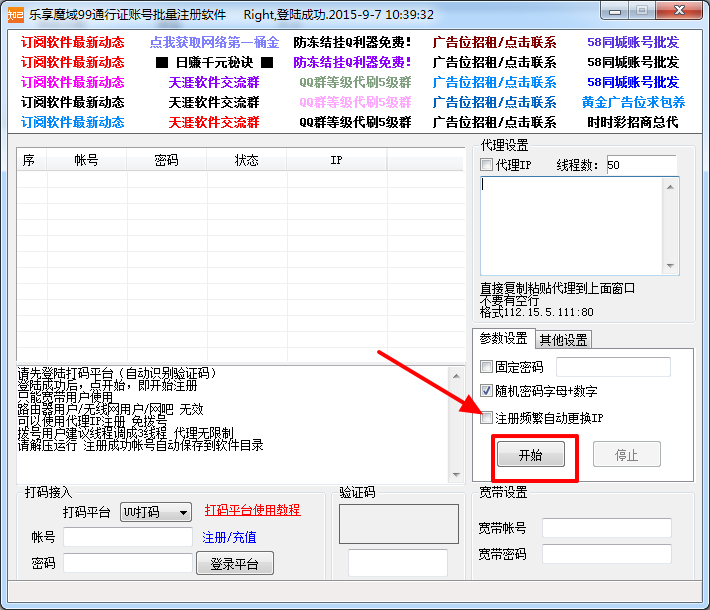710x610 pixels.
Task: Click black 天涯软件交流群 link
Action: [x=214, y=102]
